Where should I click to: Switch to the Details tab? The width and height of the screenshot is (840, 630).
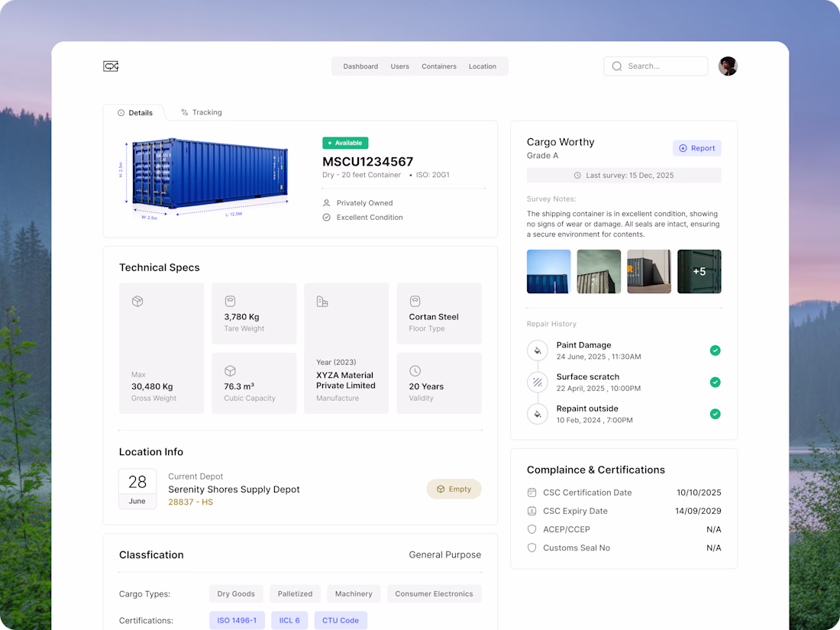[x=135, y=112]
